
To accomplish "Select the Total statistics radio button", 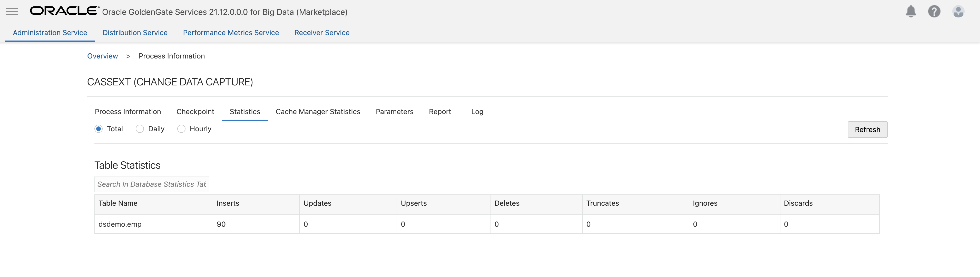I will (99, 129).
